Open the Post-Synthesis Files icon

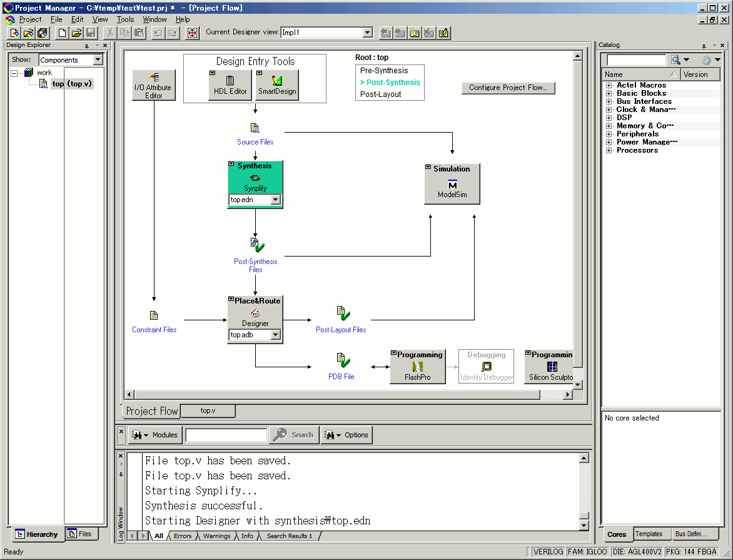(256, 245)
